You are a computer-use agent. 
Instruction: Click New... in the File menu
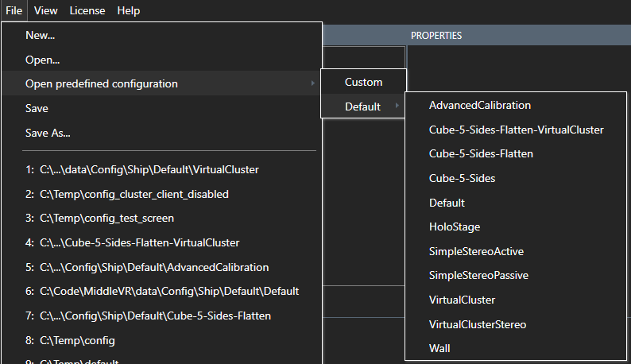click(x=40, y=35)
